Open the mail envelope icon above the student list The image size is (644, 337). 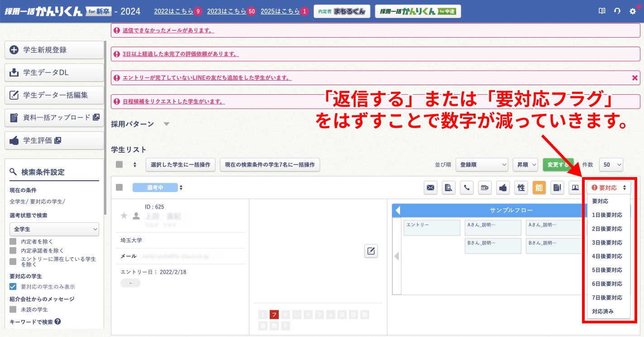[x=430, y=188]
